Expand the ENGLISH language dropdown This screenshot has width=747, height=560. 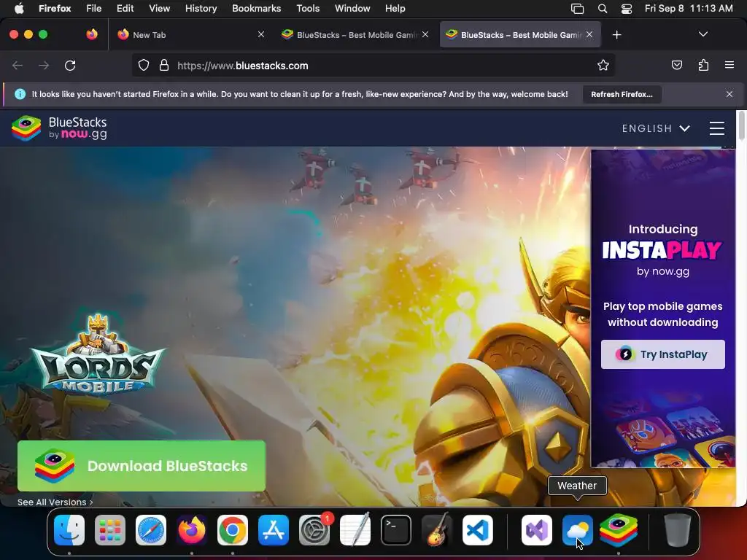656,128
